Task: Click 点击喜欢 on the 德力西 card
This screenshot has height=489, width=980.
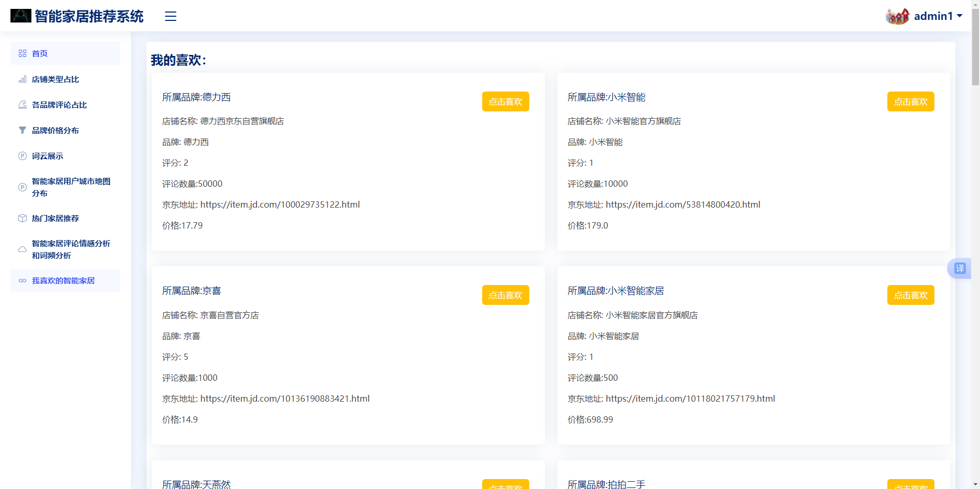Action: point(505,101)
